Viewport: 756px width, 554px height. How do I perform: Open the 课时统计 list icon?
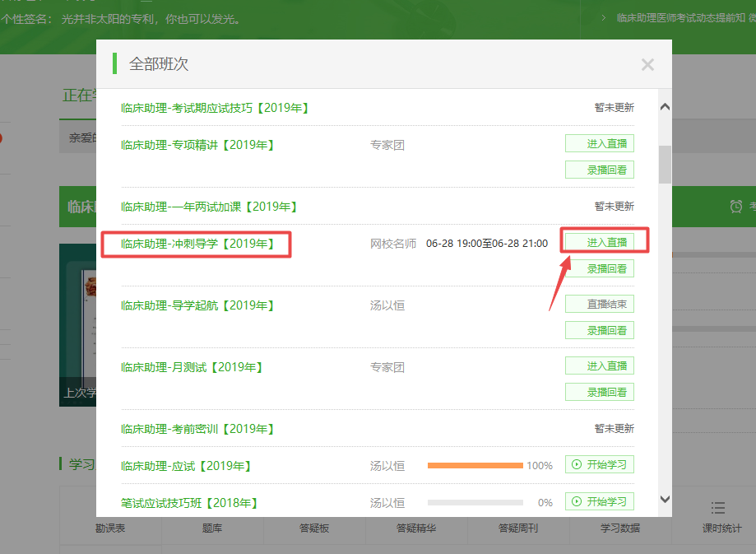click(717, 509)
